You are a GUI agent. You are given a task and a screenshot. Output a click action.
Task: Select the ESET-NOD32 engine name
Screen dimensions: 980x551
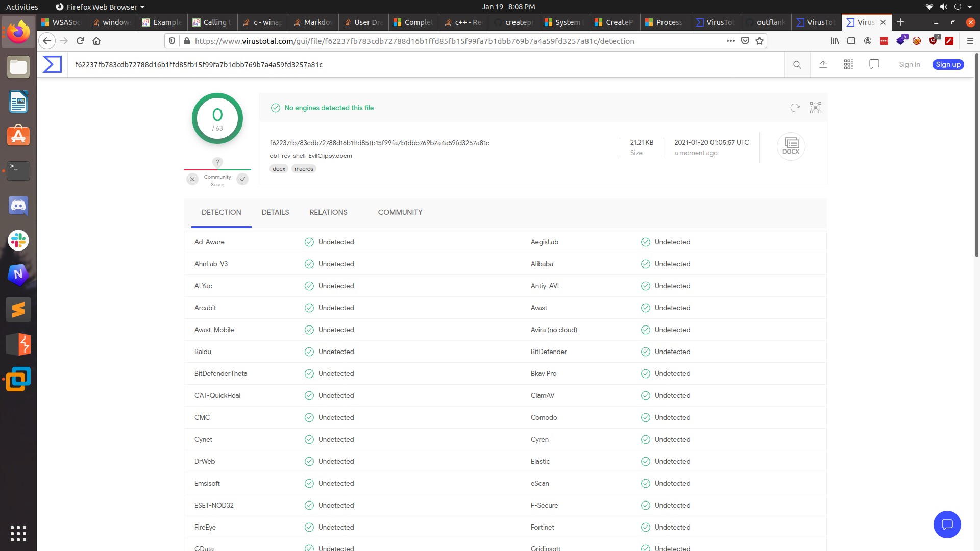click(x=214, y=505)
